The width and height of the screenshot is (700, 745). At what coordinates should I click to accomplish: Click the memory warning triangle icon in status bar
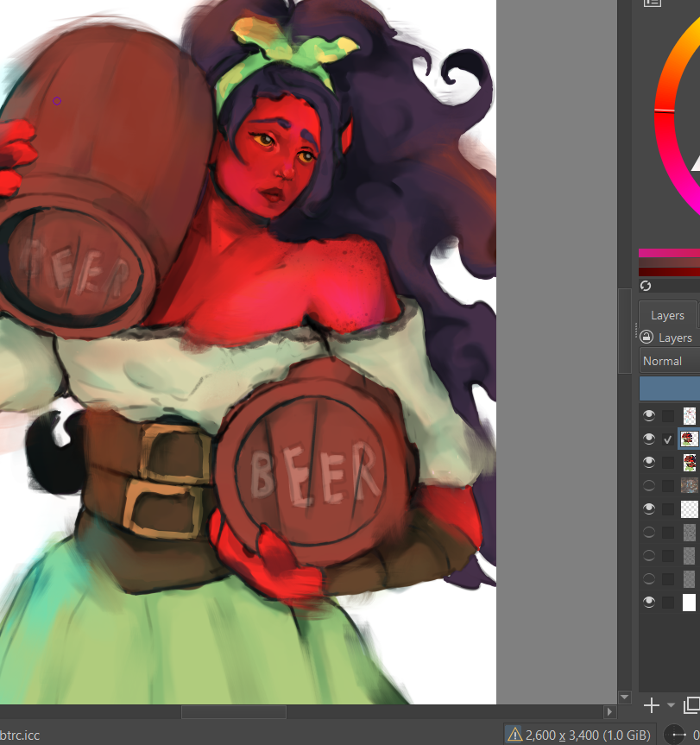click(514, 735)
